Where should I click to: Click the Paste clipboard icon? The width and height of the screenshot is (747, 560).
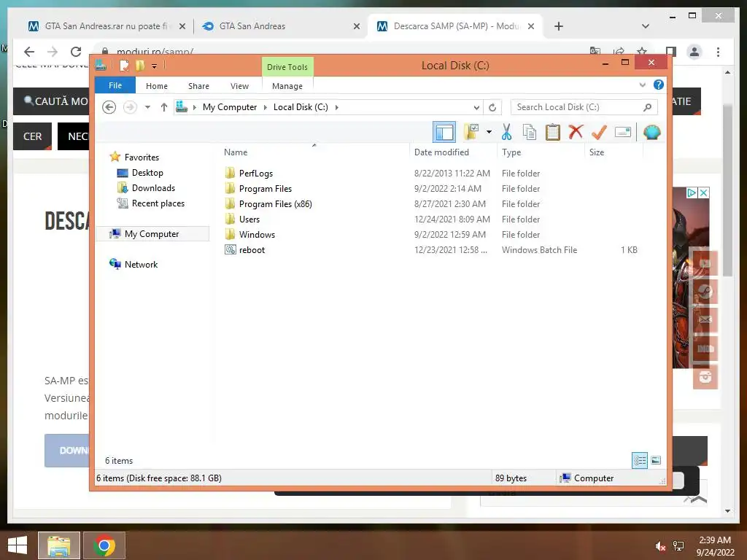(x=553, y=132)
